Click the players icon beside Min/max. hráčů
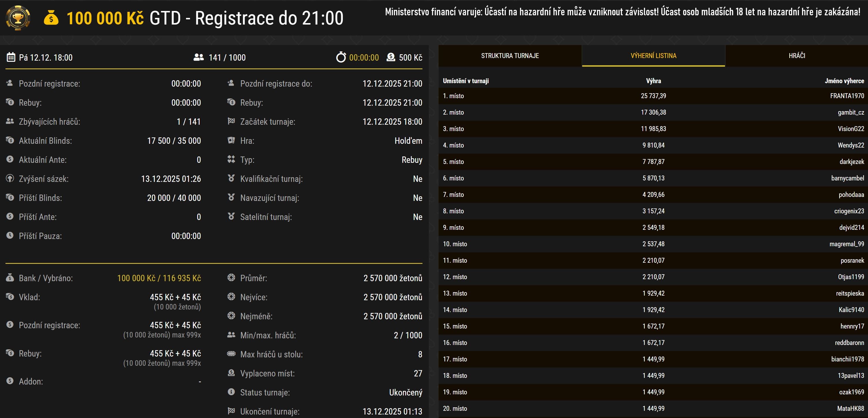 click(231, 335)
